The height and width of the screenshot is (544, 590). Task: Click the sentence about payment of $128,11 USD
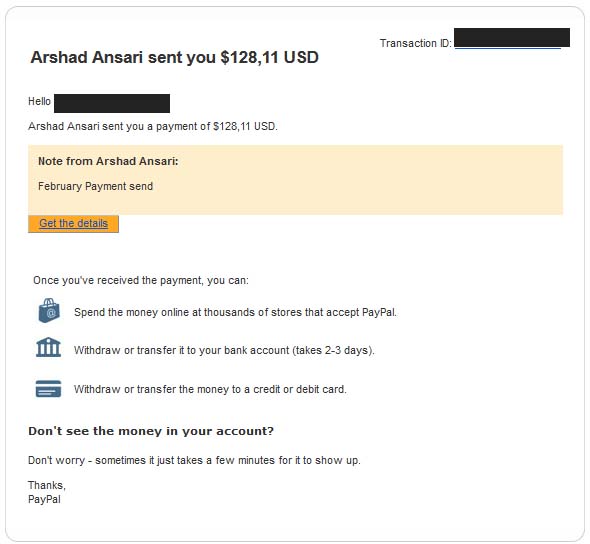point(153,126)
